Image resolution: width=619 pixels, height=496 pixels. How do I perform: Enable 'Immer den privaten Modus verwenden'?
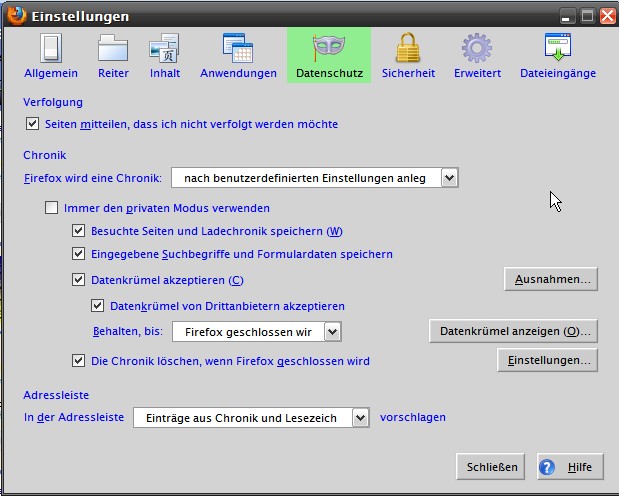tap(51, 208)
